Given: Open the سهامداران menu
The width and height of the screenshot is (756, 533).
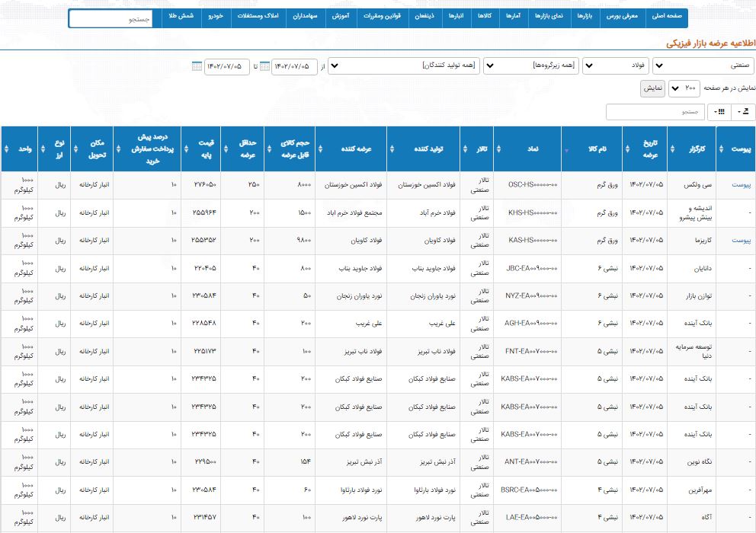Looking at the screenshot, I should pyautogui.click(x=305, y=17).
